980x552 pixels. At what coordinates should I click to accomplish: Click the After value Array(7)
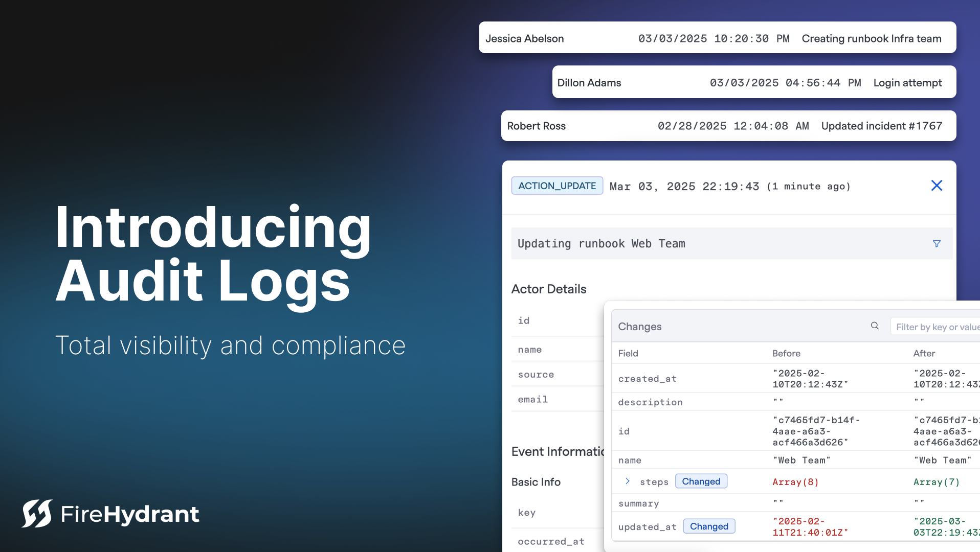point(937,482)
